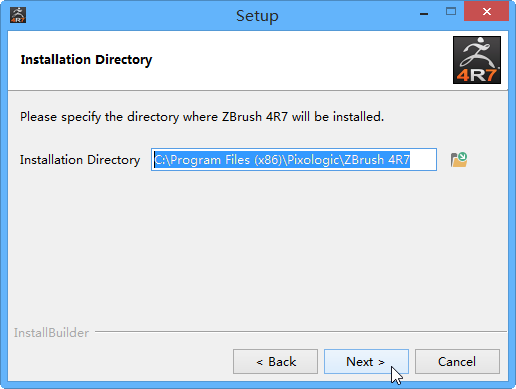Minimize the Setup window

tap(424, 14)
